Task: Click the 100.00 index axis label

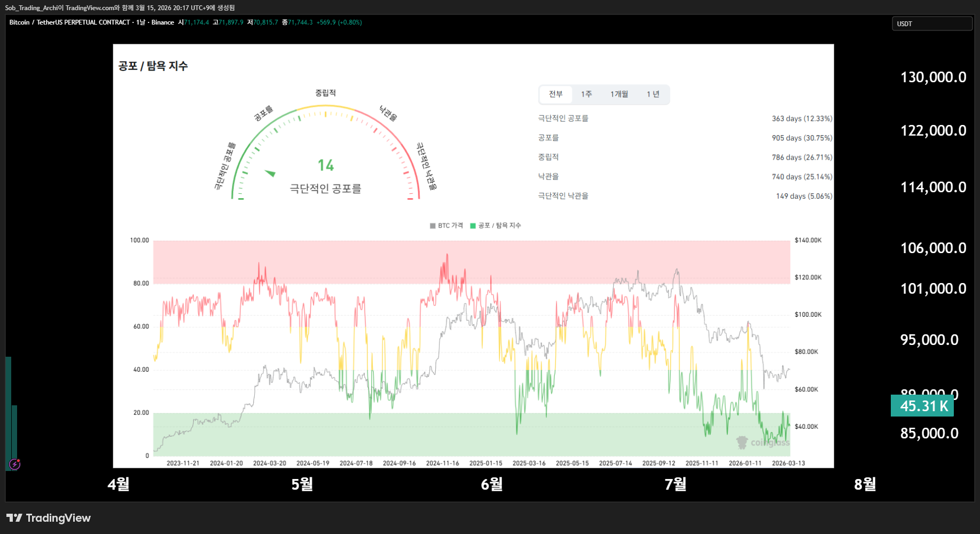Action: point(140,240)
